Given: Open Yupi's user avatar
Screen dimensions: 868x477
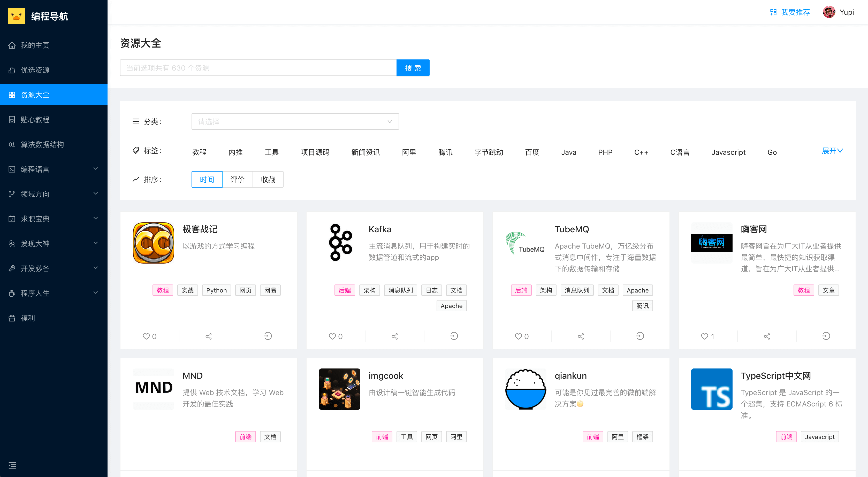Looking at the screenshot, I should click(829, 12).
